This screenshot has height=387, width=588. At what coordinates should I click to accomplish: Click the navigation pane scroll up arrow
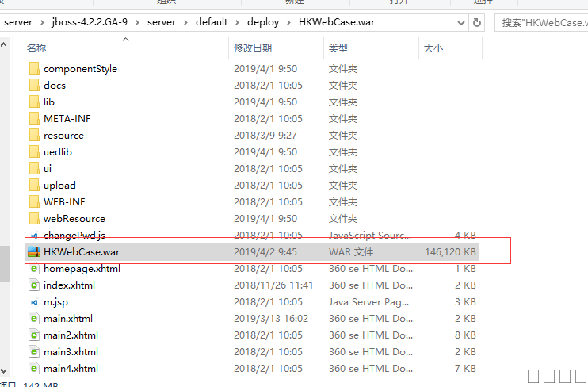[x=4, y=45]
